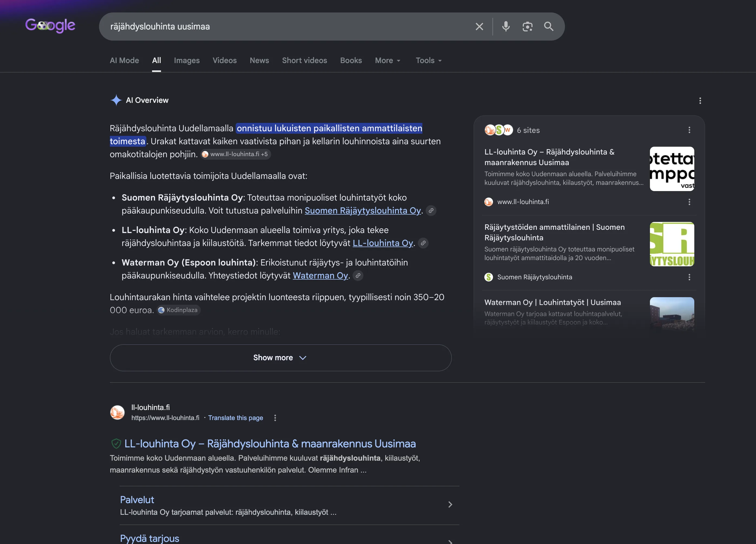Open the Tools dropdown
Viewport: 756px width, 544px height.
[x=429, y=61]
